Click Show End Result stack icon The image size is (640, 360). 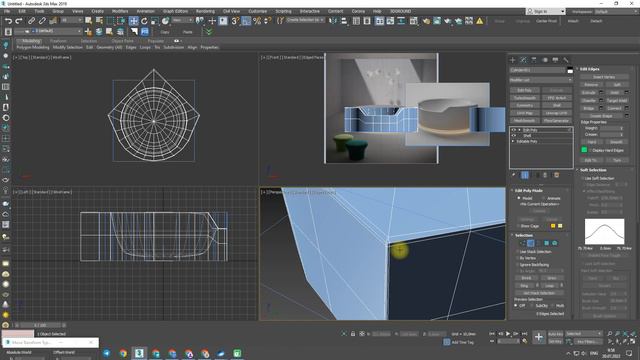525,175
